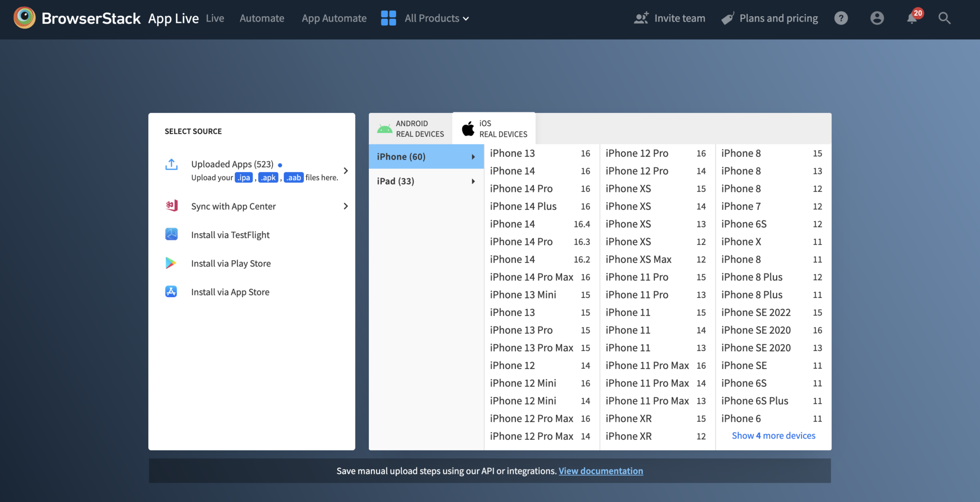Open the App Automate menu item

pos(334,18)
